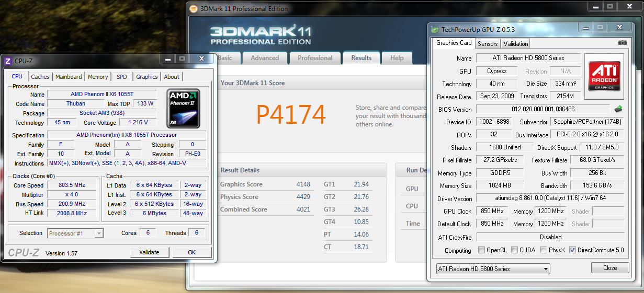Viewport: 644px width, 293px height.
Task: Click the AMD Phenom II logo in CPU-Z
Action: coord(184,108)
